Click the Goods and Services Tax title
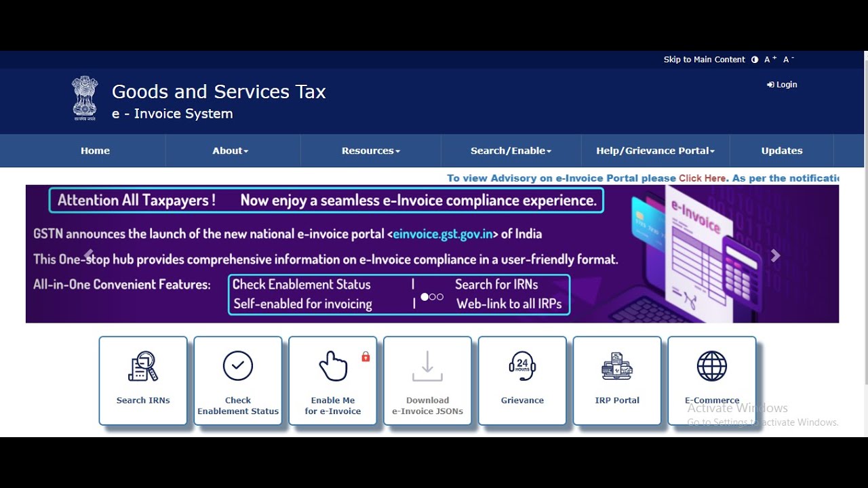This screenshot has width=868, height=488. 219,91
